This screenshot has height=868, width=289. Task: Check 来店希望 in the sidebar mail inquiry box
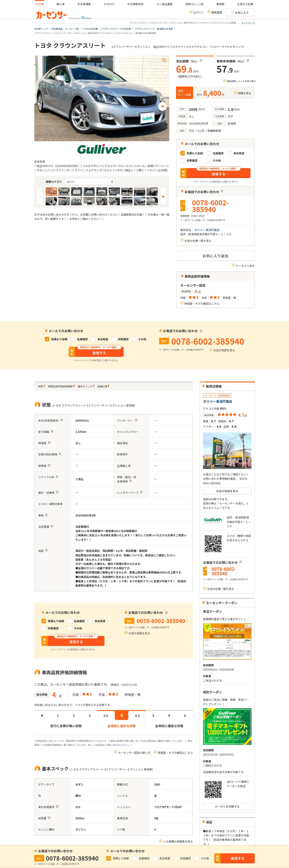[x=229, y=153]
